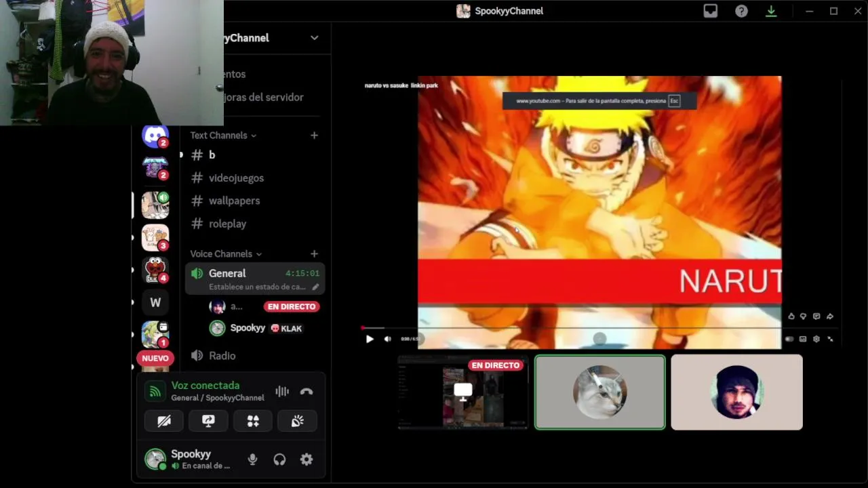Screen dimensions: 868x488
Task: Share the YouTube video arrow icon
Action: pyautogui.click(x=830, y=317)
